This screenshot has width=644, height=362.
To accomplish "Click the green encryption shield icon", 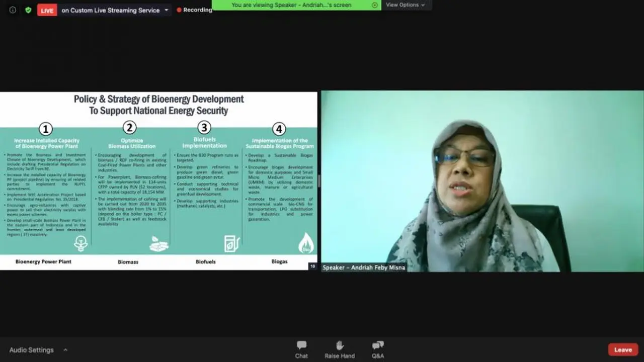I will coord(28,10).
